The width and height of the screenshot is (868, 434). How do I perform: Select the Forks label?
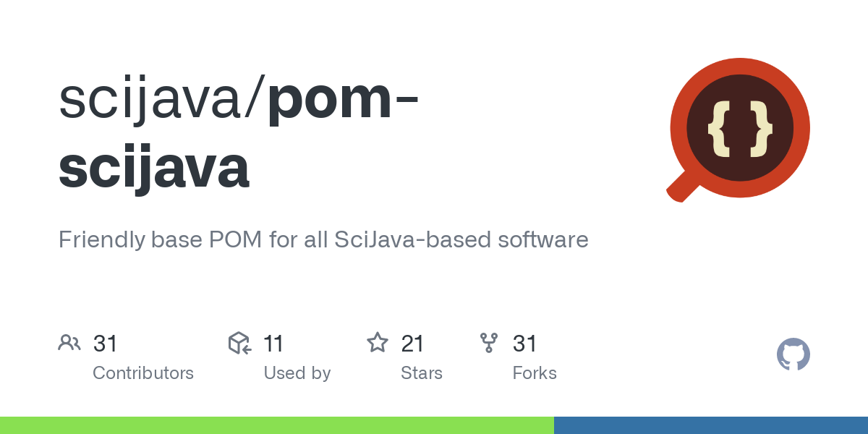[x=535, y=373]
